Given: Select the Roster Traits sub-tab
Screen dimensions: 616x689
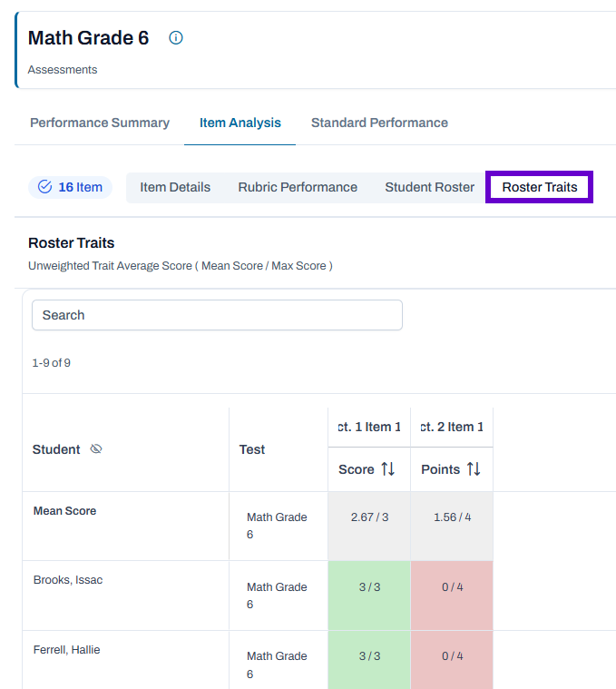Looking at the screenshot, I should click(x=540, y=187).
